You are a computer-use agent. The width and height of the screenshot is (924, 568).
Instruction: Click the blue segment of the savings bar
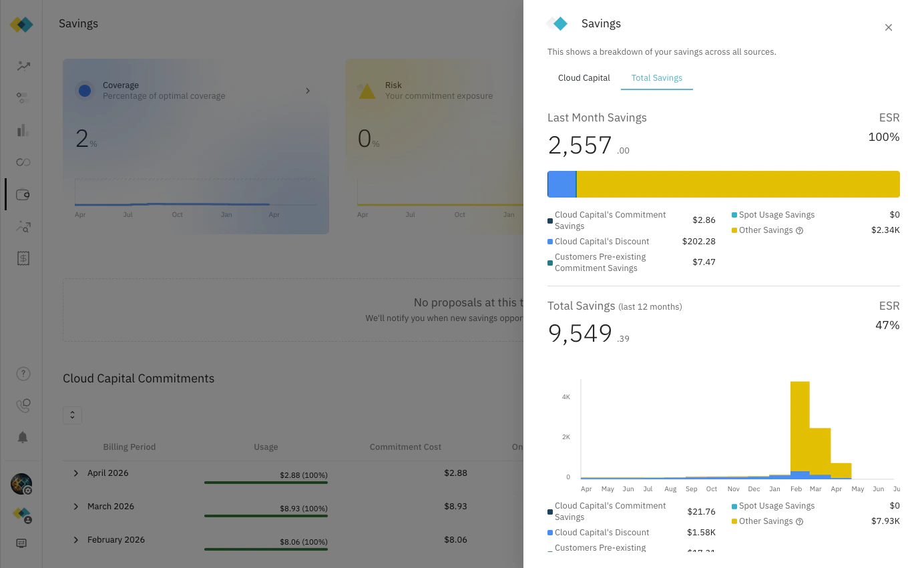[x=562, y=184]
